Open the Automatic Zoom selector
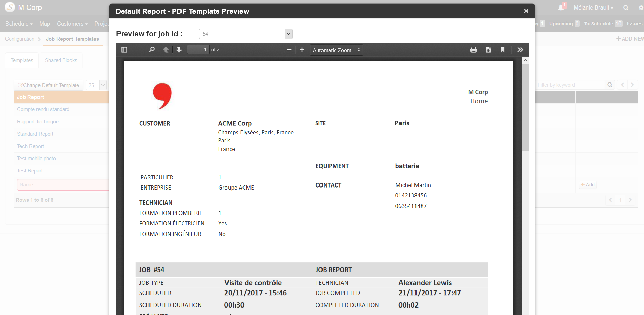The image size is (644, 315). tap(336, 50)
